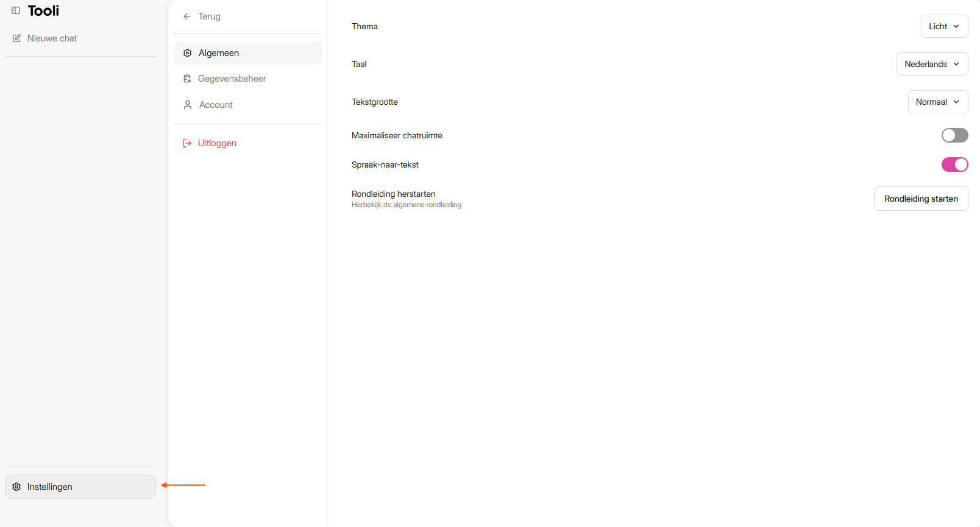Open the Thema dropdown showing Licht
980x527 pixels.
(x=944, y=26)
